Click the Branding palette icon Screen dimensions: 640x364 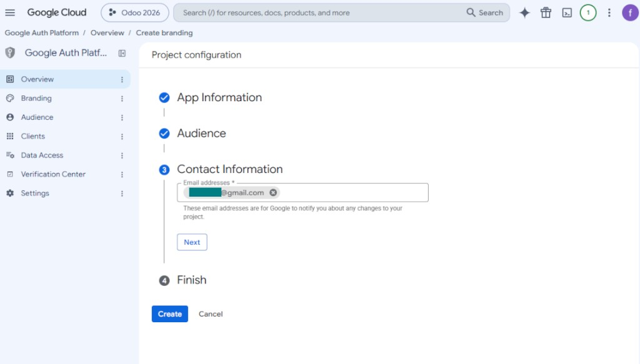click(10, 98)
